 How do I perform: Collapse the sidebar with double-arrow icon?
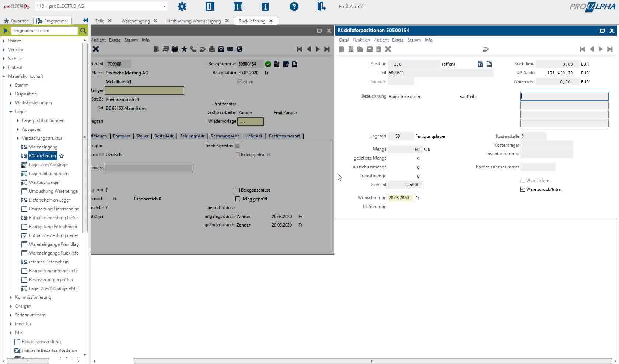85,20
